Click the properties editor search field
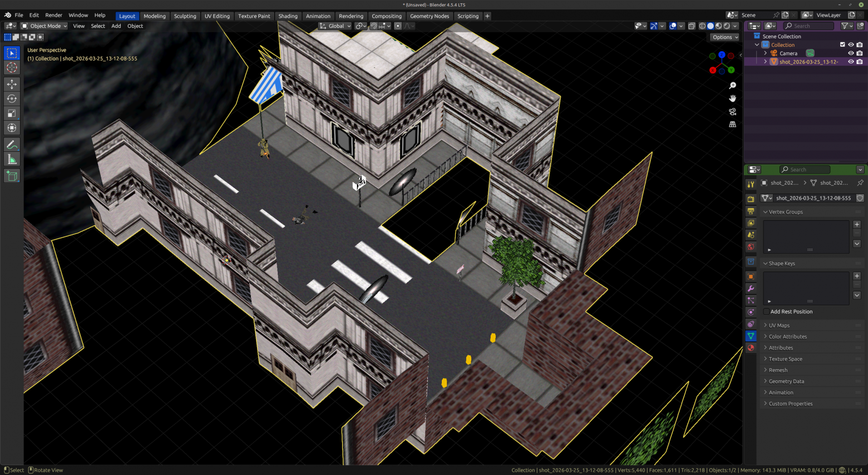The width and height of the screenshot is (868, 475). [x=805, y=170]
